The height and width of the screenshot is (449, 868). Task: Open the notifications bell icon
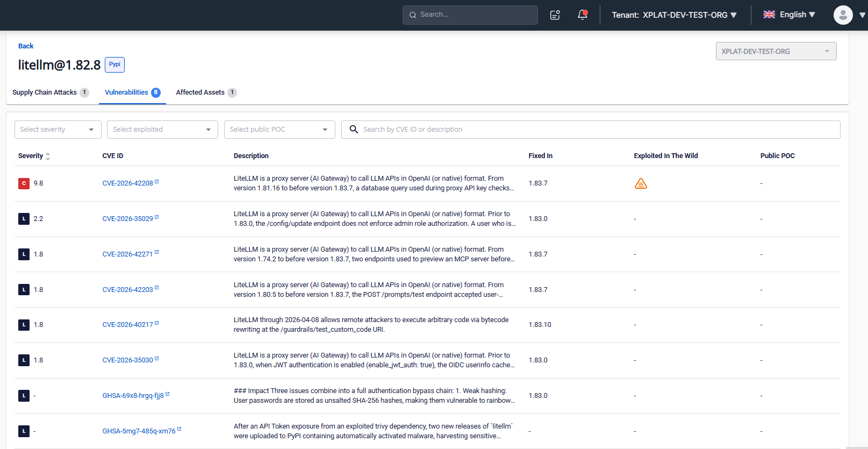582,15
